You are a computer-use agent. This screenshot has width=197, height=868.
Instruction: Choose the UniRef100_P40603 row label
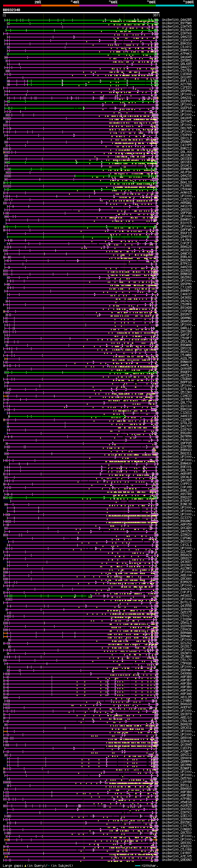[177, 440]
